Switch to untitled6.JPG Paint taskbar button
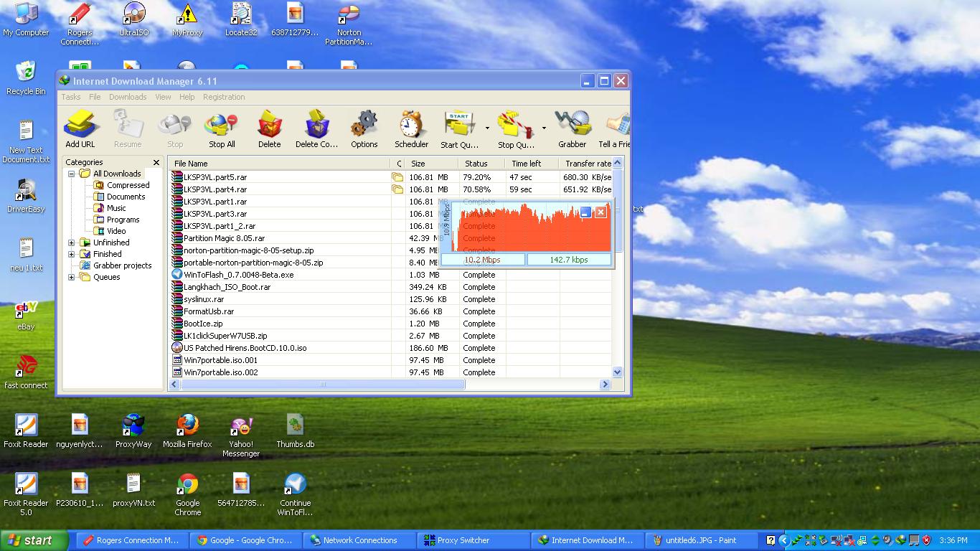 click(x=701, y=540)
